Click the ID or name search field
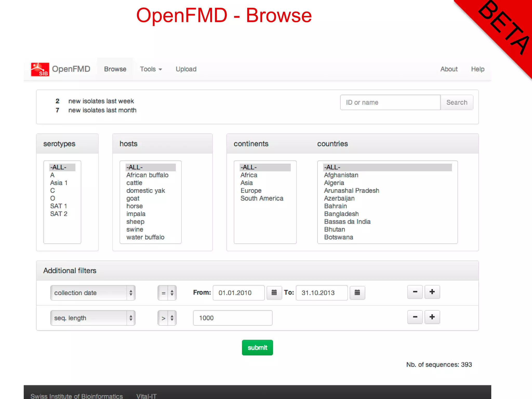The width and height of the screenshot is (532, 399). coord(390,102)
